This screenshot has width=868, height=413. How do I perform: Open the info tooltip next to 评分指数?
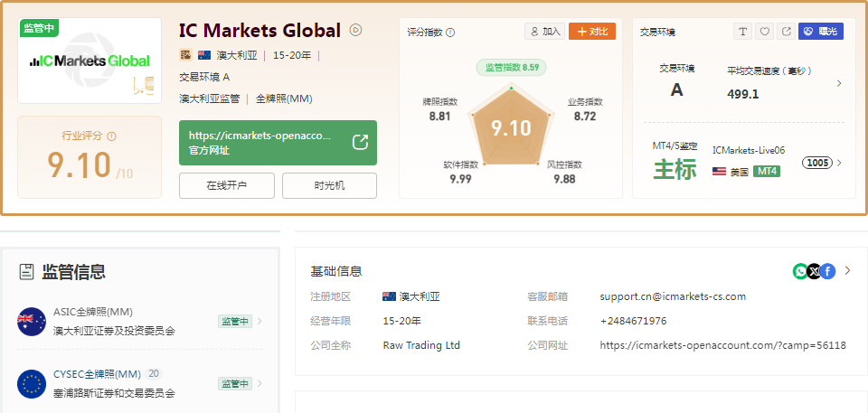point(450,33)
